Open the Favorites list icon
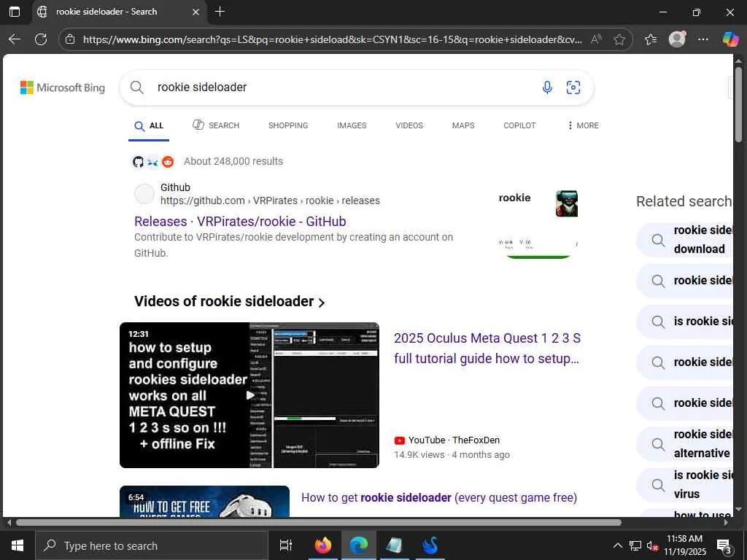747x560 pixels. click(x=651, y=39)
